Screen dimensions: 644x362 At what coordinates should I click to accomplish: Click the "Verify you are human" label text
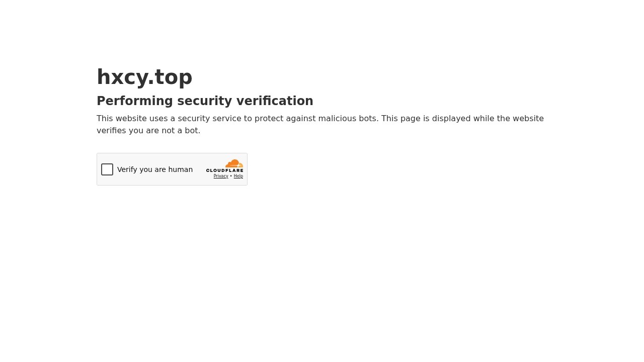pos(155,169)
